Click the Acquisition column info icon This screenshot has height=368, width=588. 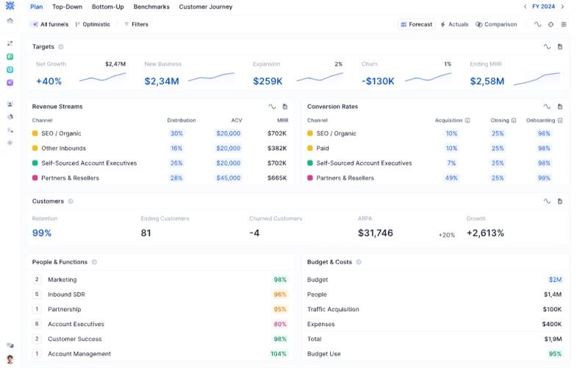[x=467, y=121]
